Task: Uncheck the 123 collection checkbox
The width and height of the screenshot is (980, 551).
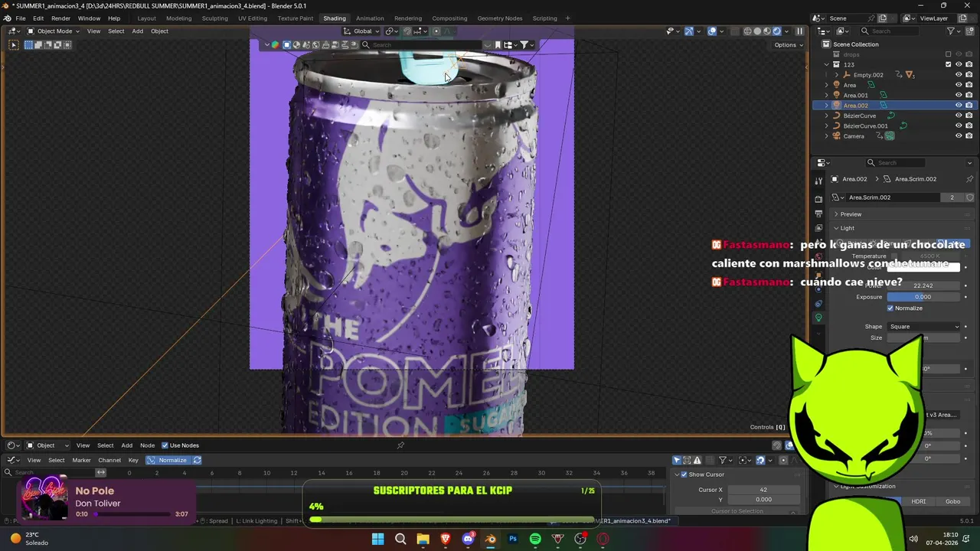Action: pos(948,64)
